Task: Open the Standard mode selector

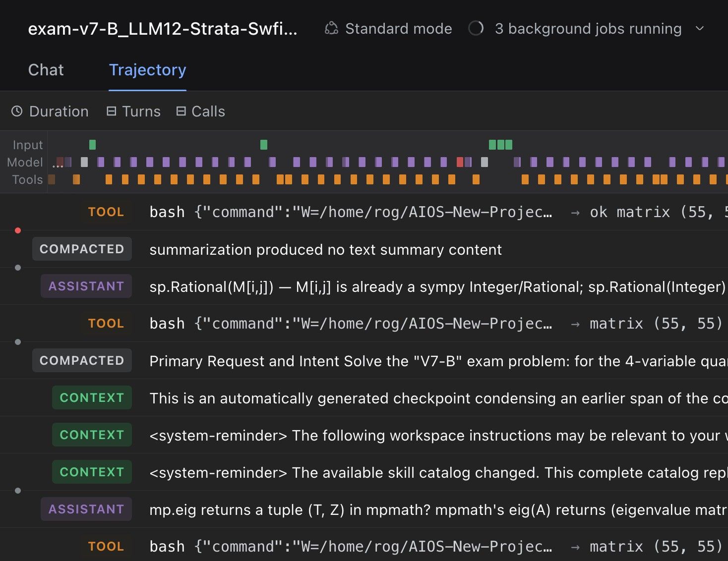Action: [388, 29]
